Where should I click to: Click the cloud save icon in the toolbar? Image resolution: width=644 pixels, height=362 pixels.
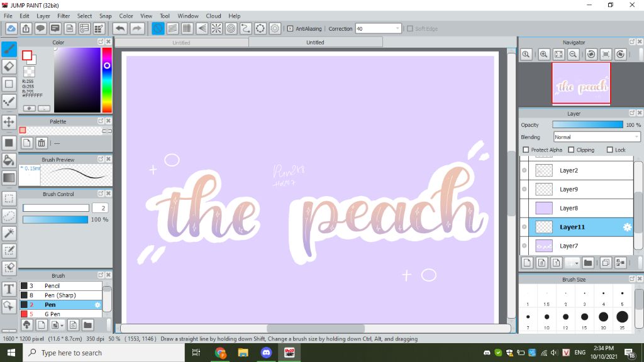(x=11, y=29)
